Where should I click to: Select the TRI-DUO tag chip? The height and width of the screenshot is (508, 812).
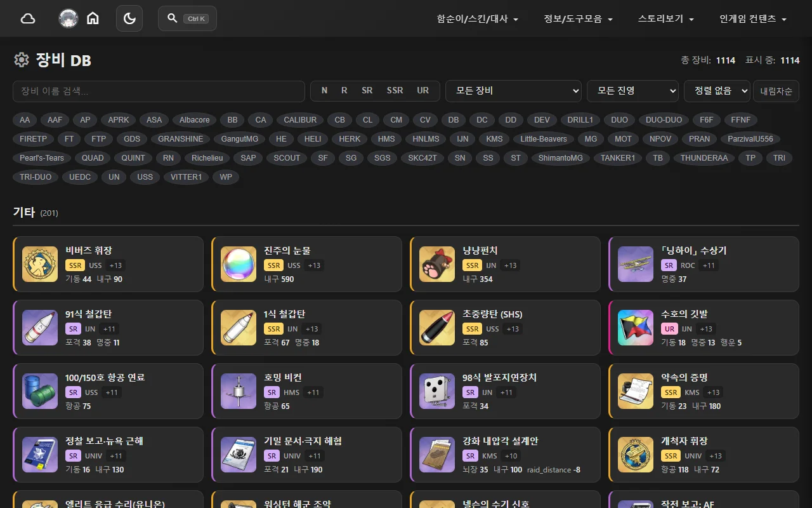[x=36, y=177]
